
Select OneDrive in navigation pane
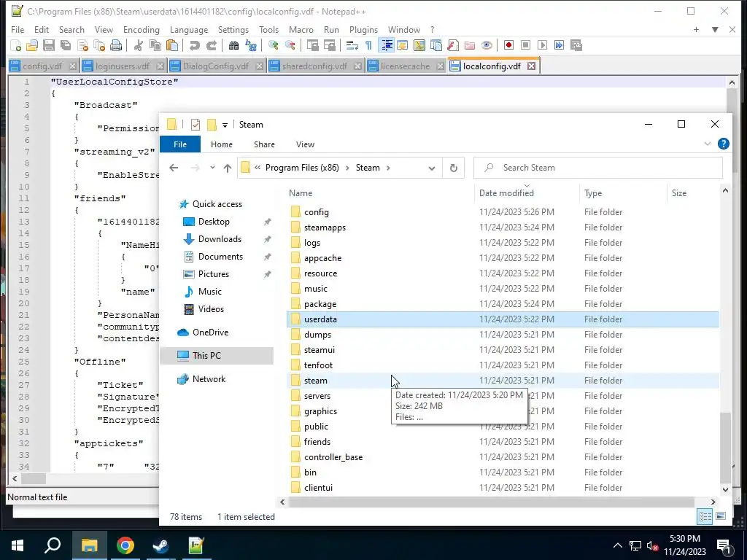coord(210,332)
